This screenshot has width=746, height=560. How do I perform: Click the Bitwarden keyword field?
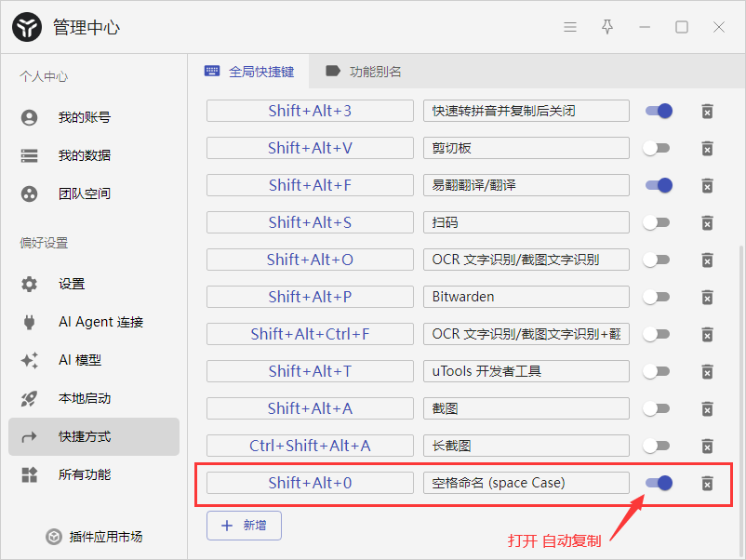[526, 297]
